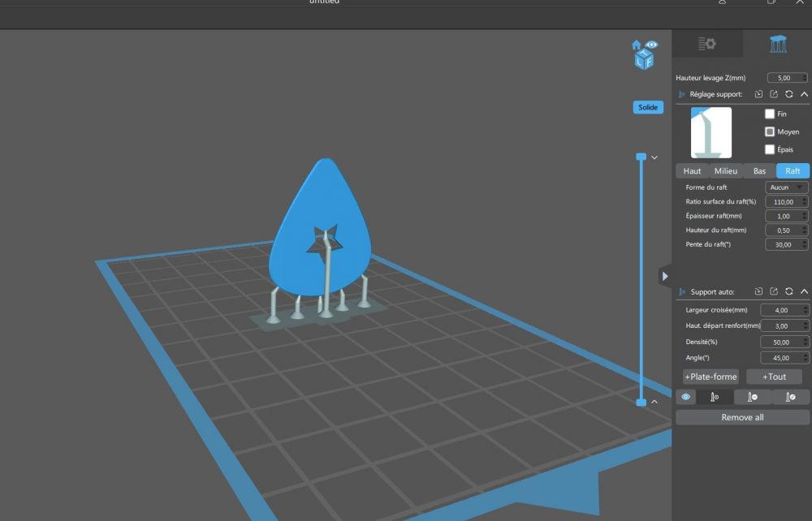Click Hauteur du raft stepper arrows

[x=804, y=230]
